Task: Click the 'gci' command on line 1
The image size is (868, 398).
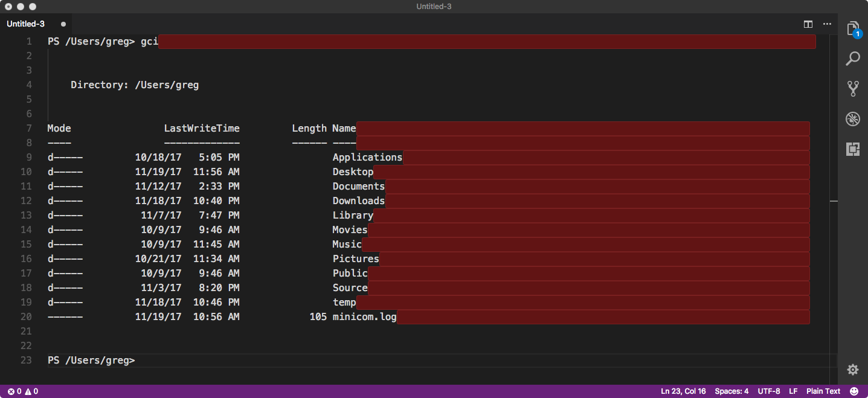Action: click(x=149, y=42)
